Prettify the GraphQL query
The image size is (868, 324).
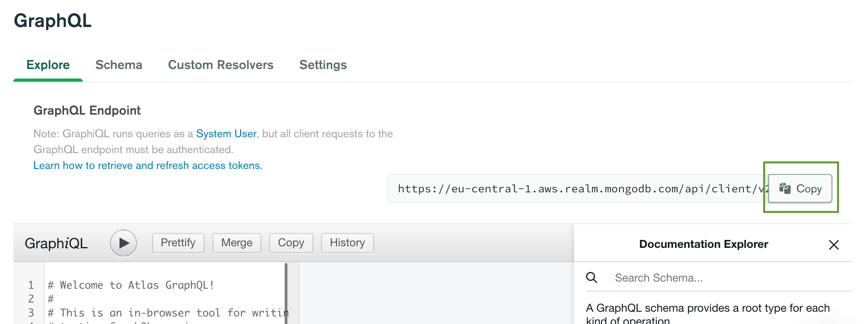[x=178, y=243]
